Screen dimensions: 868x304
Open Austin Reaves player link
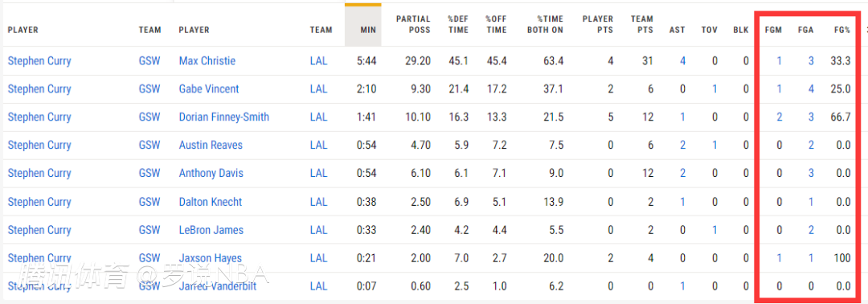coord(211,145)
